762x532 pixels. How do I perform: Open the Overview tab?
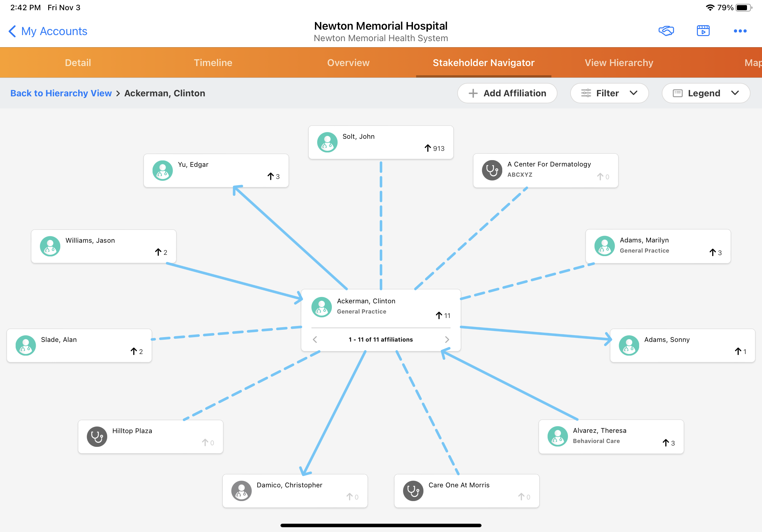[x=348, y=63]
